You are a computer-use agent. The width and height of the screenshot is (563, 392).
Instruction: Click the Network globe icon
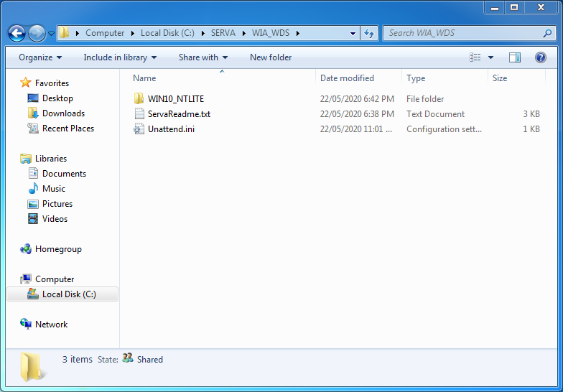click(x=26, y=325)
